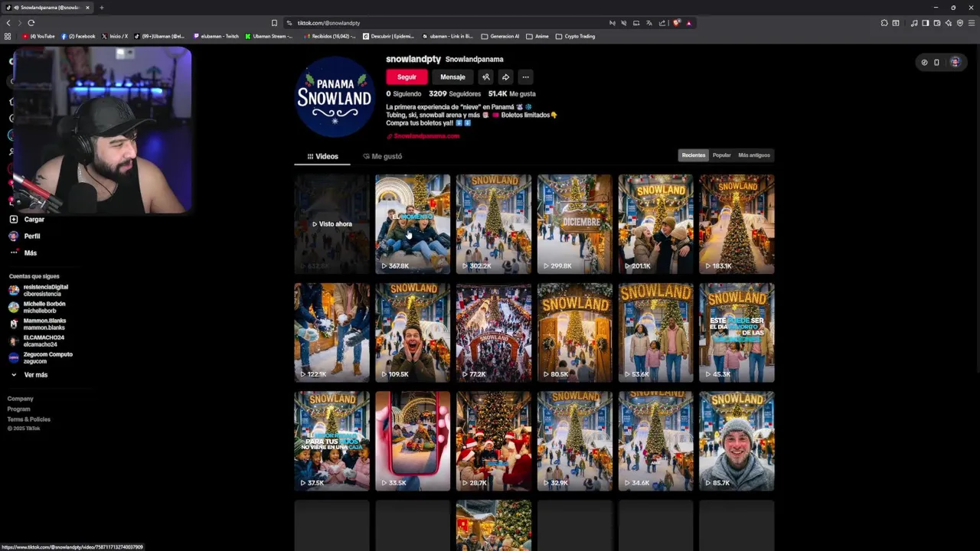
Task: Open the browser hamburger menu
Action: tap(972, 23)
